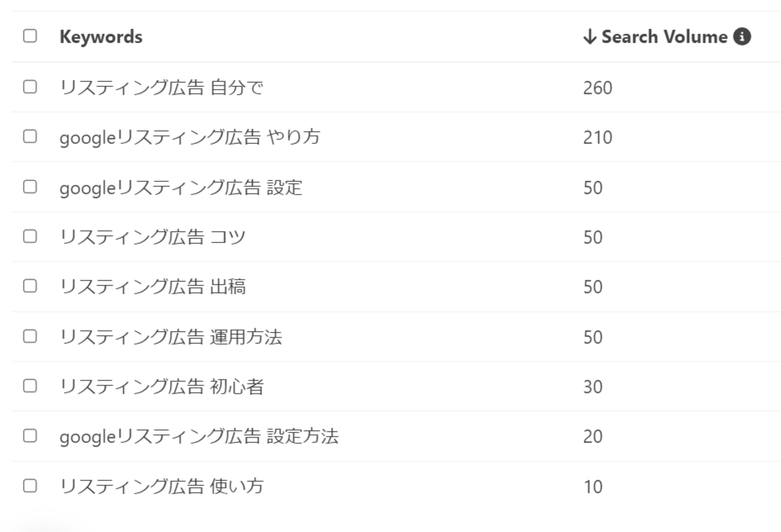Click keyword text リスティング広告 初心者
781x532 pixels.
tap(161, 386)
